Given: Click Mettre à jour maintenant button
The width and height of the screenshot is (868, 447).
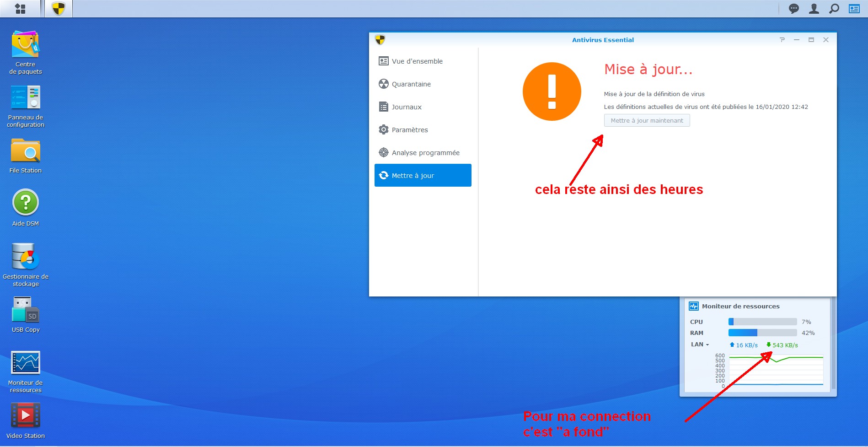Looking at the screenshot, I should click(x=647, y=120).
